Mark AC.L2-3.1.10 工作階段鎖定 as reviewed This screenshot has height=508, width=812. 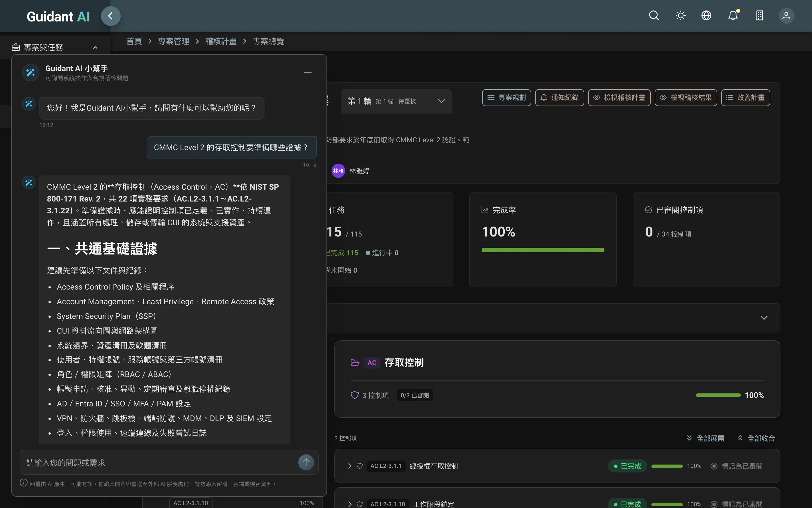coord(736,504)
